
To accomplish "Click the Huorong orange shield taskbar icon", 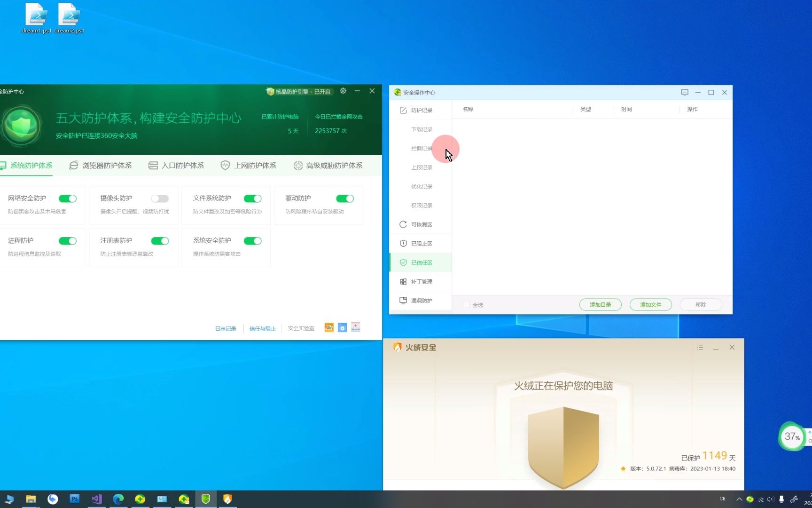I will (227, 499).
